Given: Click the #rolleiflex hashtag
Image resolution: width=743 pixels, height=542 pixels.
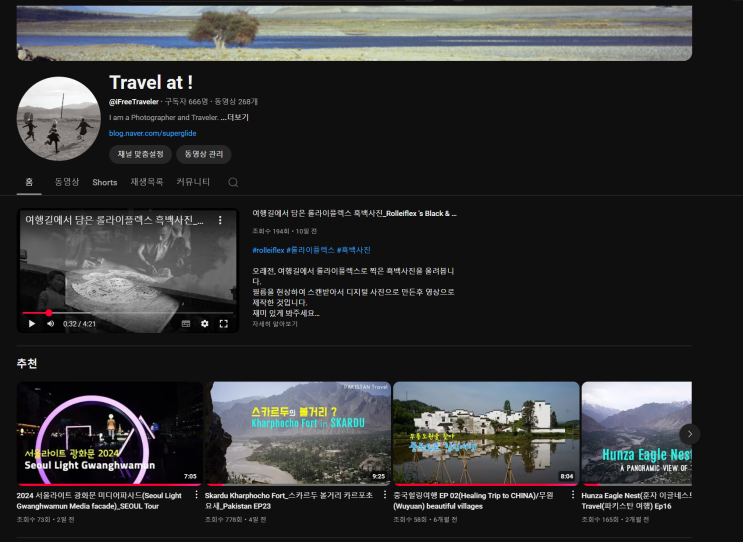Looking at the screenshot, I should 268,250.
